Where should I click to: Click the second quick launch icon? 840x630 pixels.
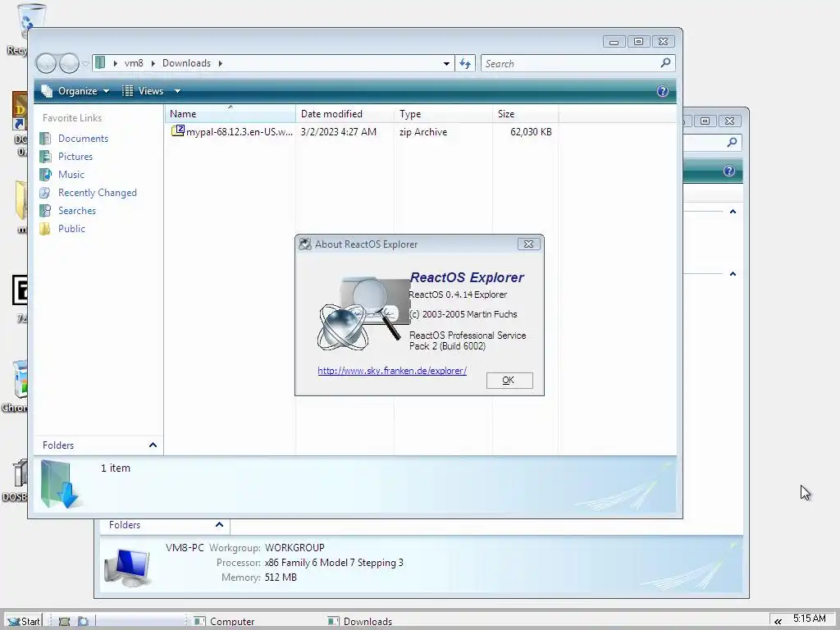[84, 622]
